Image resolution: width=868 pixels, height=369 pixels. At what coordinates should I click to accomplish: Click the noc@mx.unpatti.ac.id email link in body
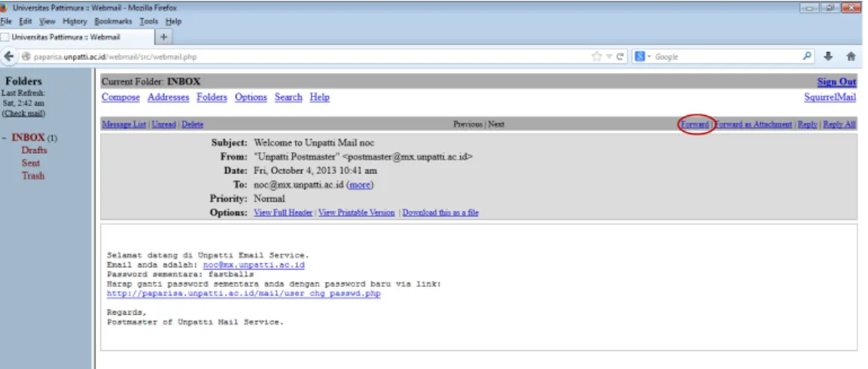pyautogui.click(x=254, y=265)
